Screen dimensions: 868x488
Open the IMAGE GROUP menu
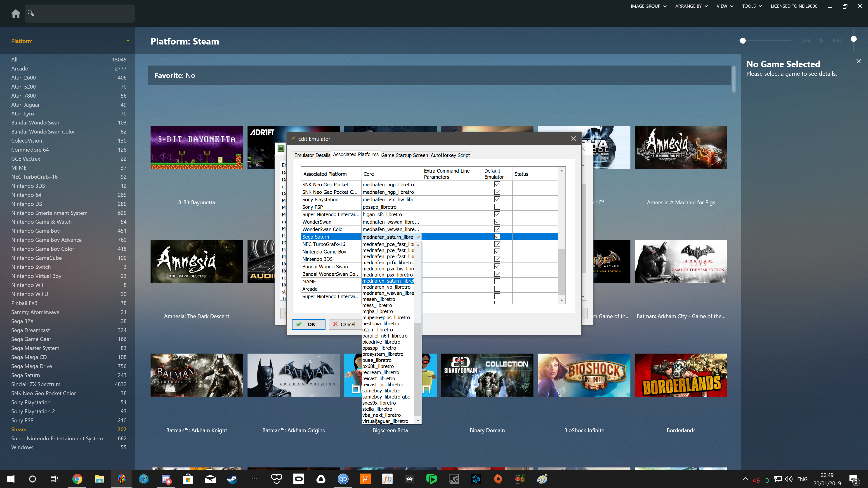pyautogui.click(x=649, y=6)
